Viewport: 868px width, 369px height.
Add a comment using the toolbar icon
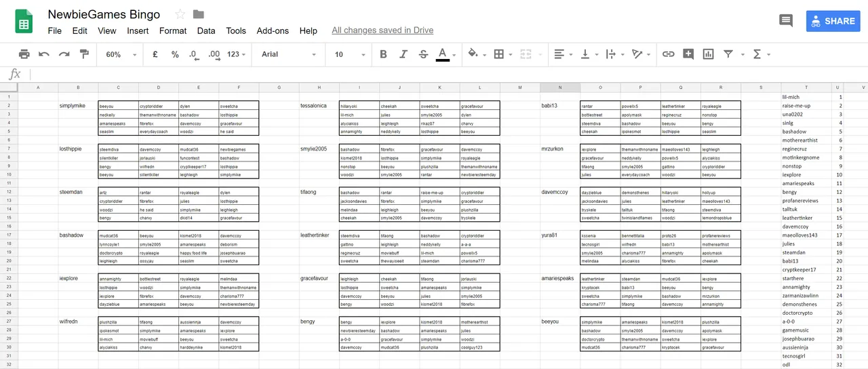[x=688, y=54]
